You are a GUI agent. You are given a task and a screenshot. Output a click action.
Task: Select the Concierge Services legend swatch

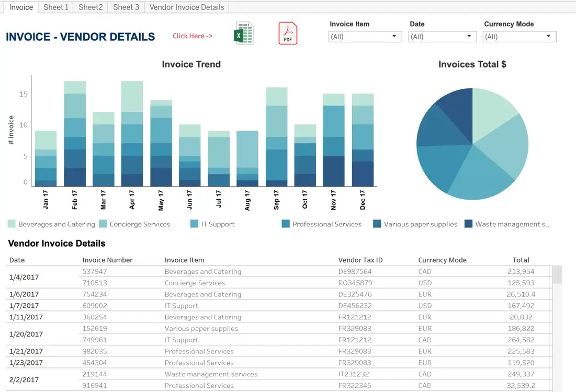click(103, 224)
